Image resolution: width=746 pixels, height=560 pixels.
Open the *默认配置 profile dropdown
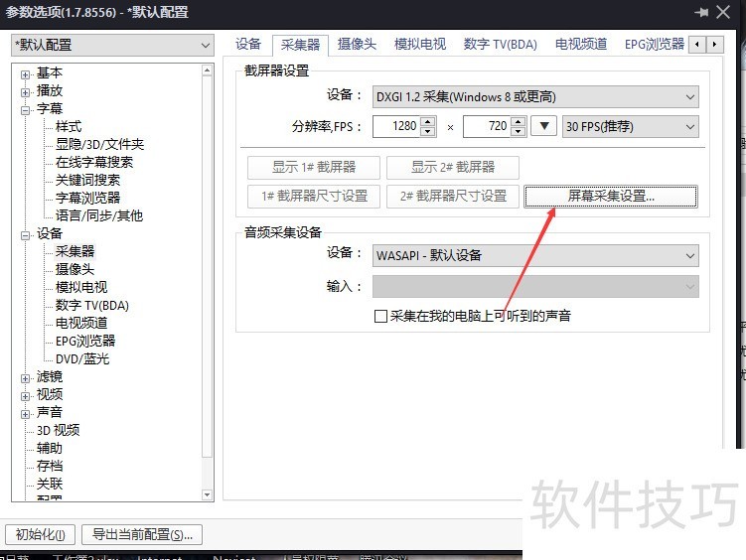pos(112,46)
